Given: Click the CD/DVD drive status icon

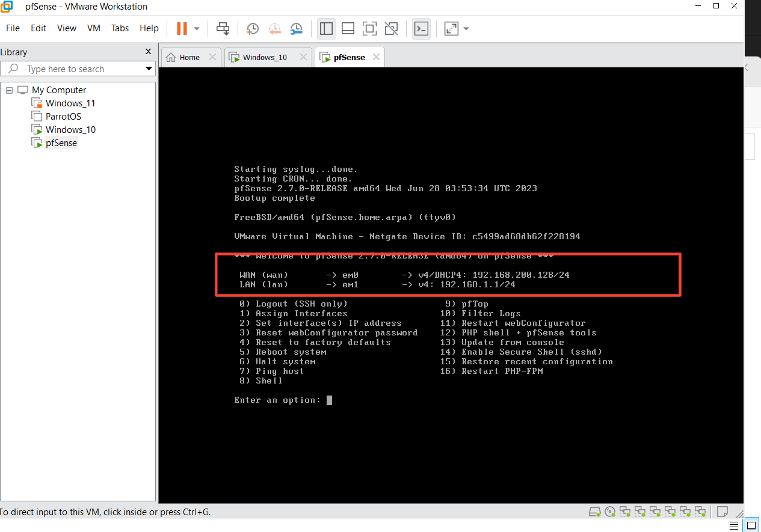Looking at the screenshot, I should click(x=610, y=512).
